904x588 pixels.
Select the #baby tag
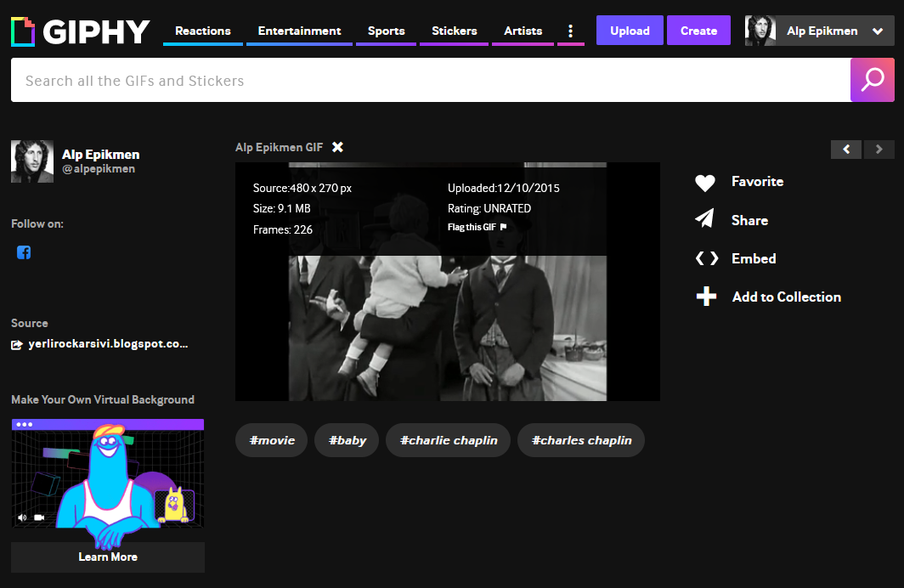[347, 440]
